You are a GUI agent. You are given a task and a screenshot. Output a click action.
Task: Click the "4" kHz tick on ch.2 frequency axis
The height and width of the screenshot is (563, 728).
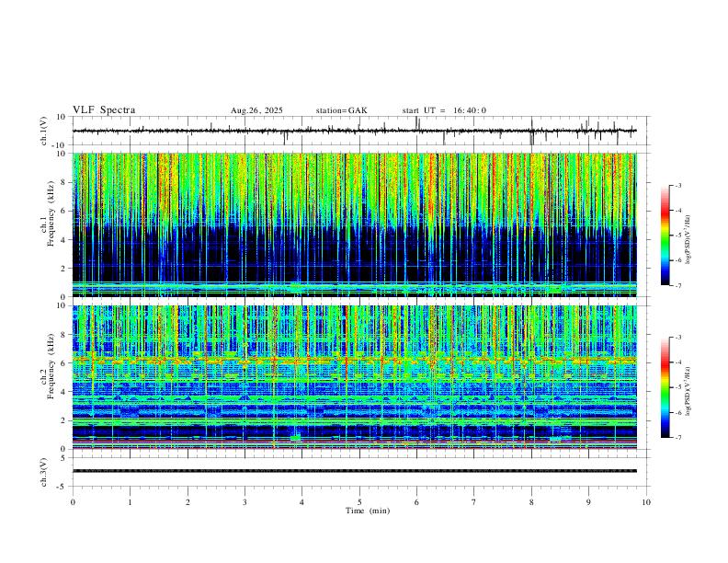(x=64, y=392)
